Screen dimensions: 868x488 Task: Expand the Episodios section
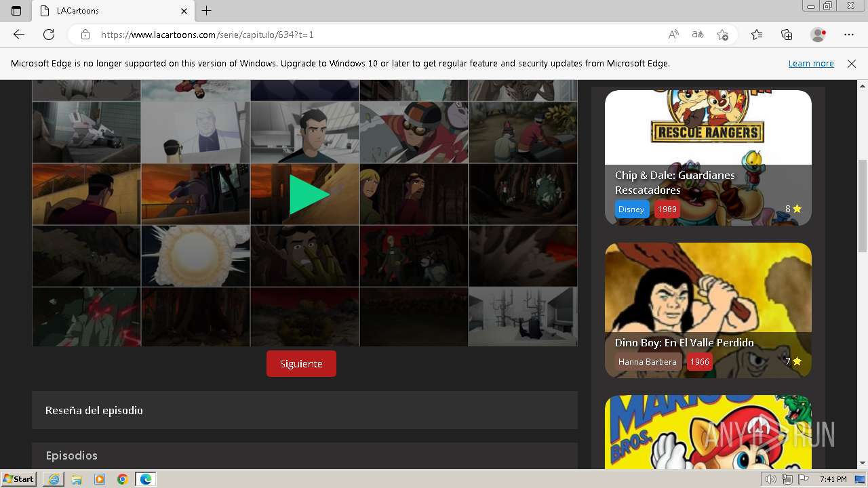click(304, 455)
